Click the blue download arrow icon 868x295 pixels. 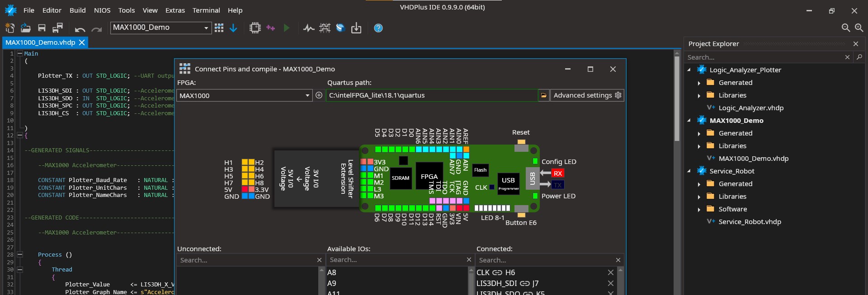pos(233,28)
